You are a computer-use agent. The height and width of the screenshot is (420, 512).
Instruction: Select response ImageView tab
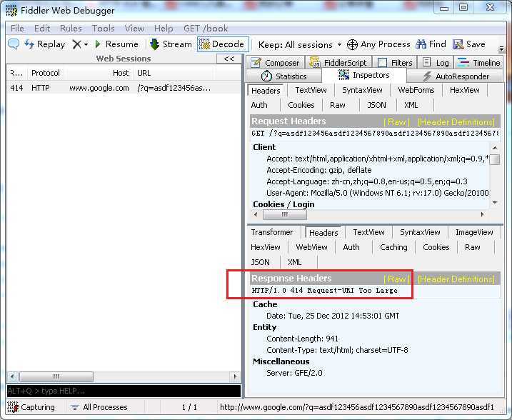point(474,233)
